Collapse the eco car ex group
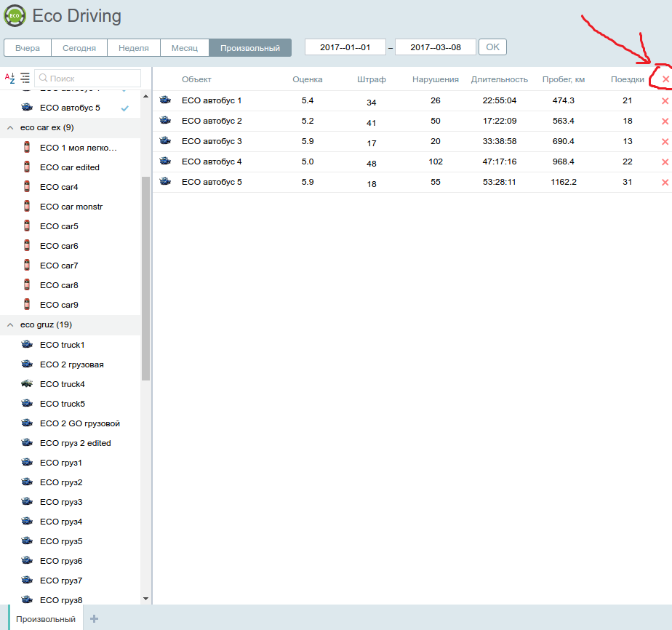Image resolution: width=672 pixels, height=630 pixels. pos(10,127)
